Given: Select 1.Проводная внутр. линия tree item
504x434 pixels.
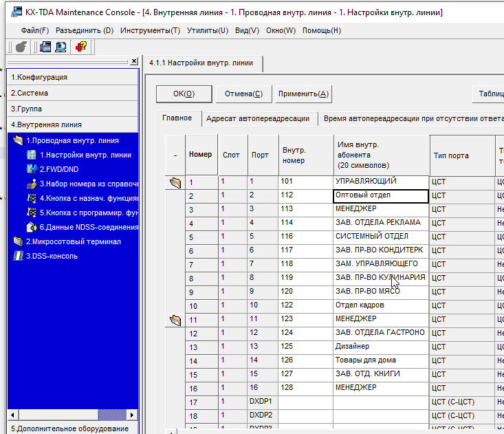Looking at the screenshot, I should [72, 140].
